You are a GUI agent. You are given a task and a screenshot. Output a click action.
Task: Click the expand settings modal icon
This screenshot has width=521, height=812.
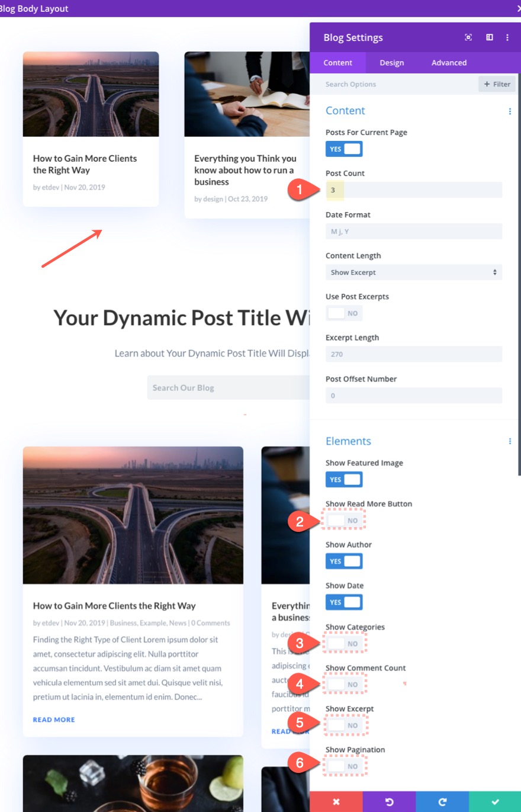[x=468, y=37]
